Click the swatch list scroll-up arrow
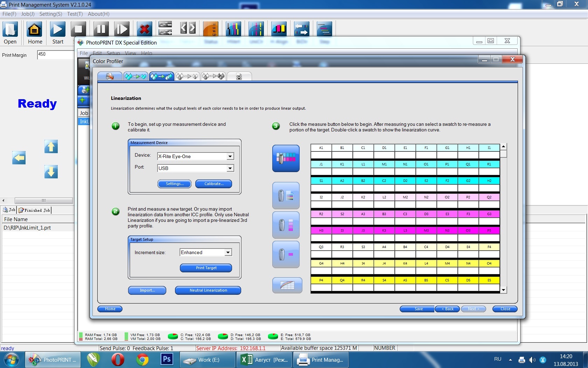Image resolution: width=588 pixels, height=368 pixels. 503,146
